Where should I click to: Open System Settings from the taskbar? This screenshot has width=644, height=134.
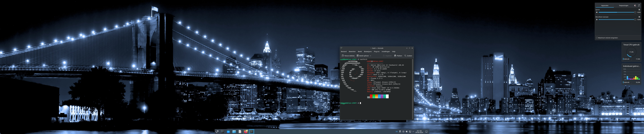coord(222,132)
